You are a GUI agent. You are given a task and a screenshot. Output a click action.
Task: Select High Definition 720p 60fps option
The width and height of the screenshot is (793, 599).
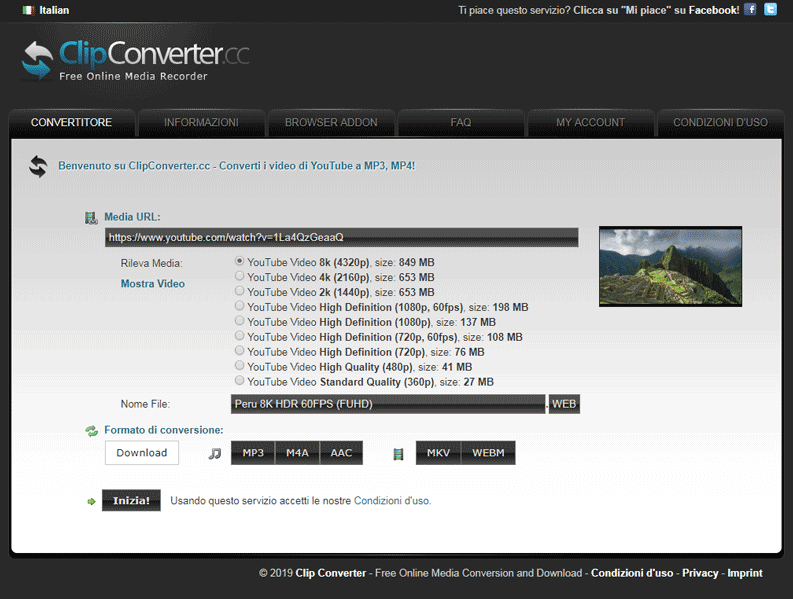[239, 336]
